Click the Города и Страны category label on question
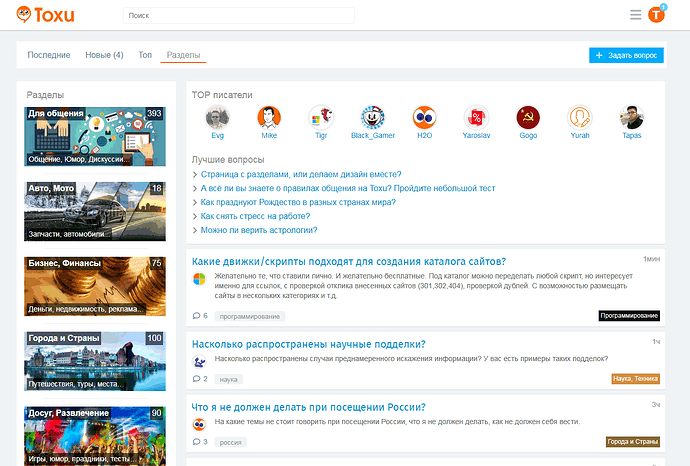The width and height of the screenshot is (690, 466). click(x=633, y=441)
